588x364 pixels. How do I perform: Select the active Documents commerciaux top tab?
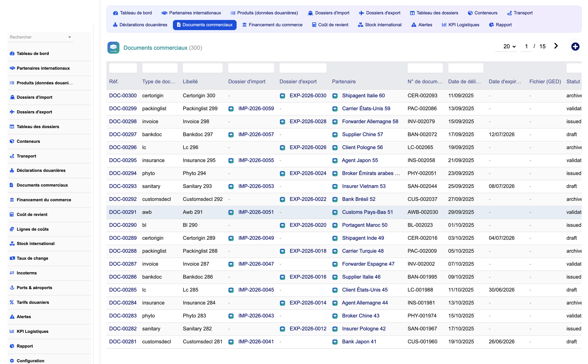tap(205, 25)
